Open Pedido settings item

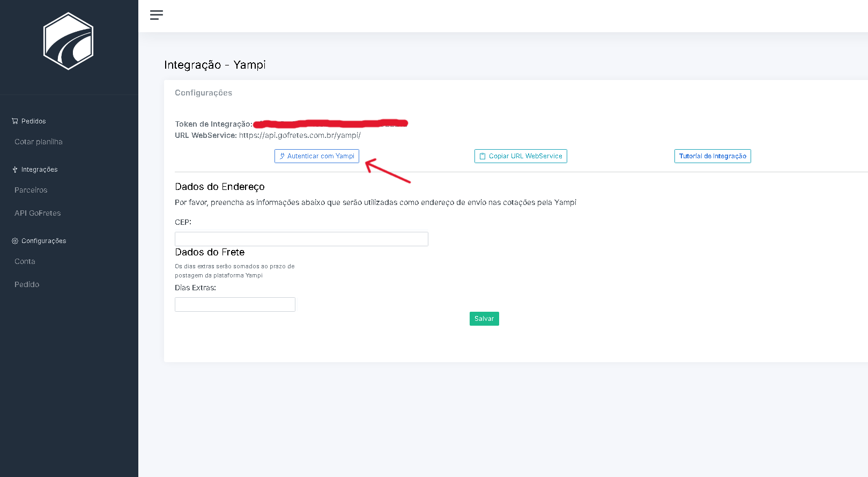27,284
